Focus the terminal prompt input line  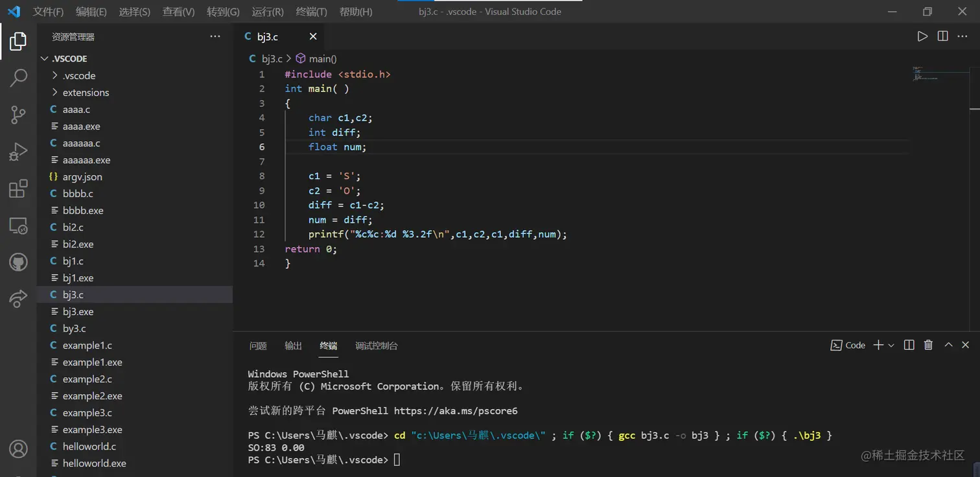pos(324,460)
